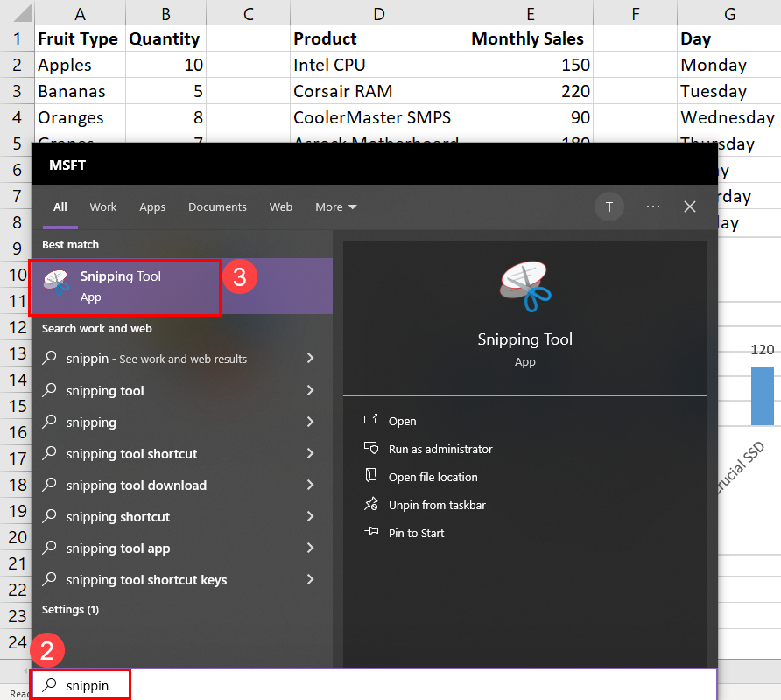Select Excel column E header

531,13
